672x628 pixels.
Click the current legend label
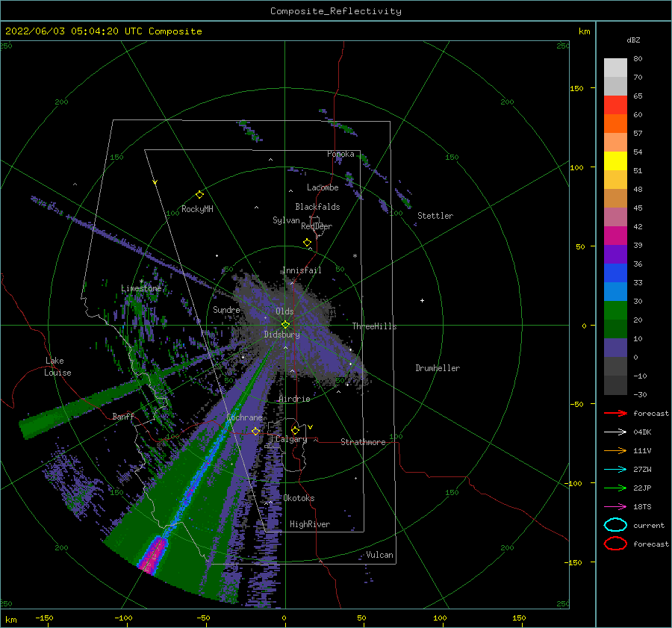[649, 525]
